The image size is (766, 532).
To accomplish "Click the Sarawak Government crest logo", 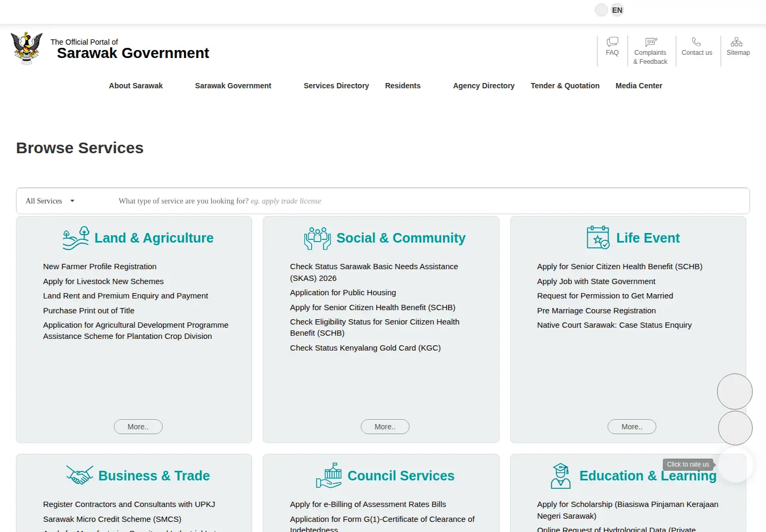I will click(x=27, y=48).
